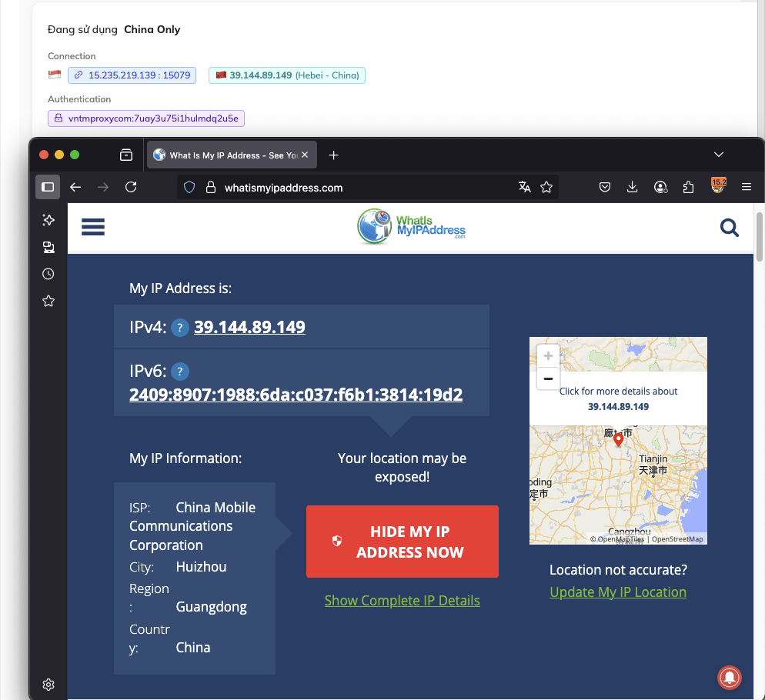Click the Firefox sidebar toggle icon

pos(48,187)
